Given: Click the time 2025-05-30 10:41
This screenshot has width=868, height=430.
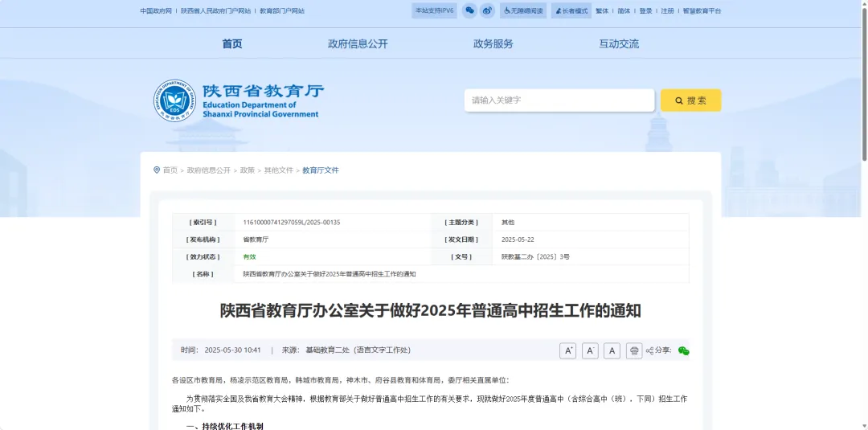Looking at the screenshot, I should tap(232, 350).
